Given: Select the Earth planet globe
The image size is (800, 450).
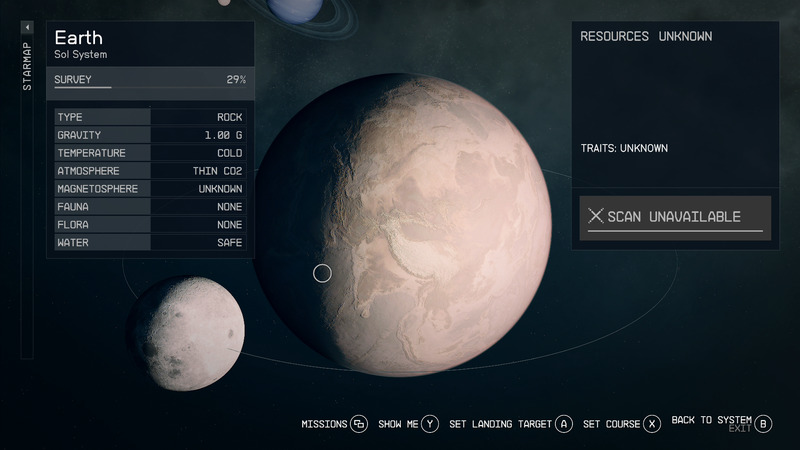Looking at the screenshot, I should (403, 224).
